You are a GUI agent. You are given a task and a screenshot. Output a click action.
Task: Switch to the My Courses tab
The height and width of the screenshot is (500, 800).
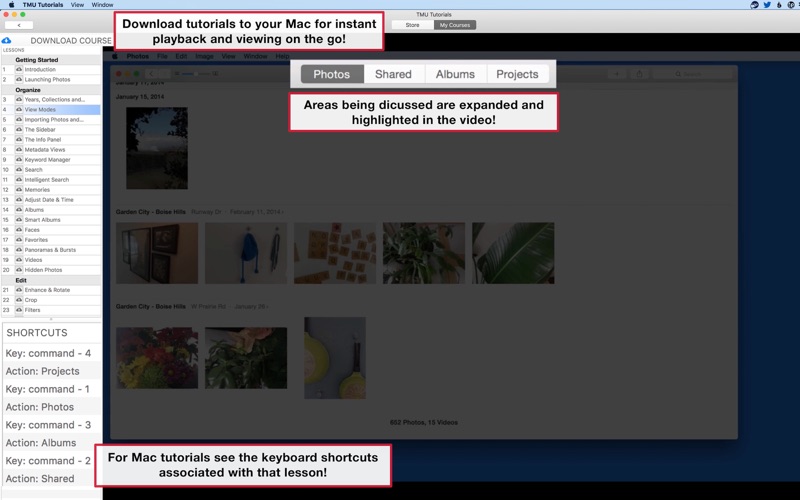pos(455,25)
